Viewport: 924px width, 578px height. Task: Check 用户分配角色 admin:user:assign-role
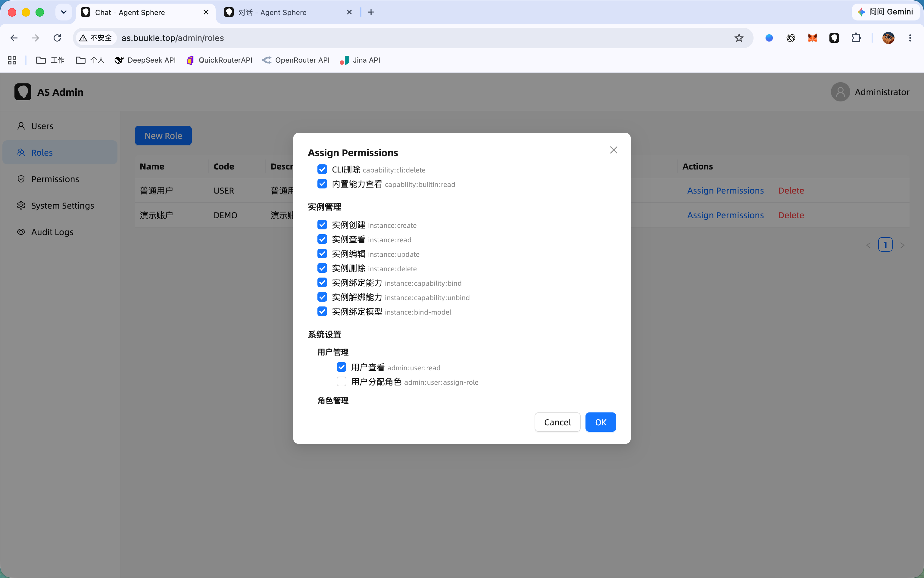(x=341, y=382)
